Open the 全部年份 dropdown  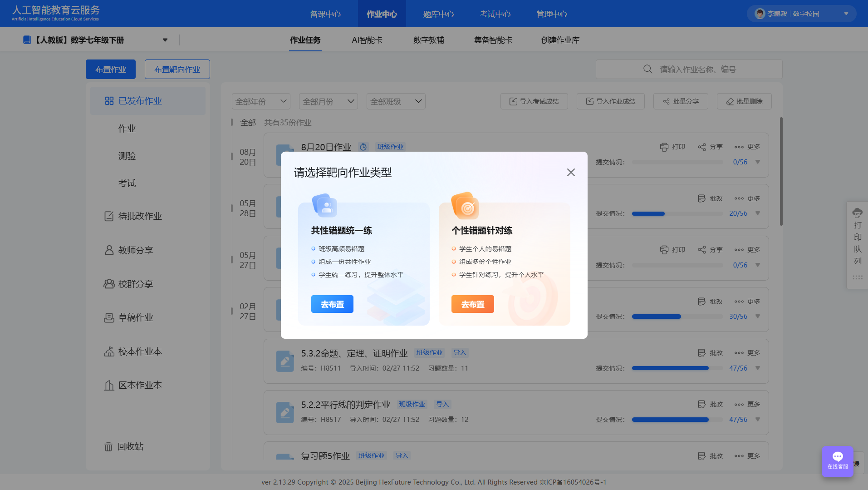(x=260, y=101)
